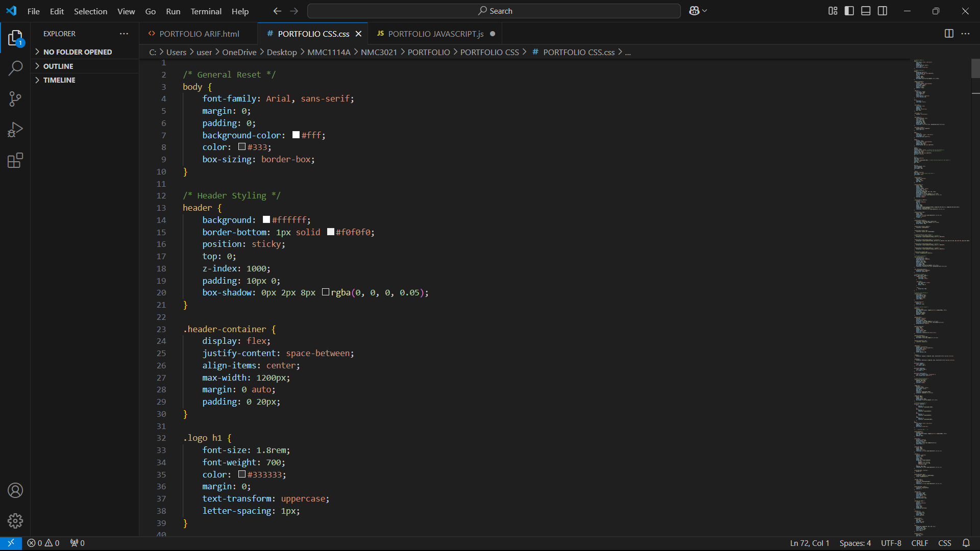Open the Extensions view
Image resolution: width=980 pixels, height=551 pixels.
15,160
